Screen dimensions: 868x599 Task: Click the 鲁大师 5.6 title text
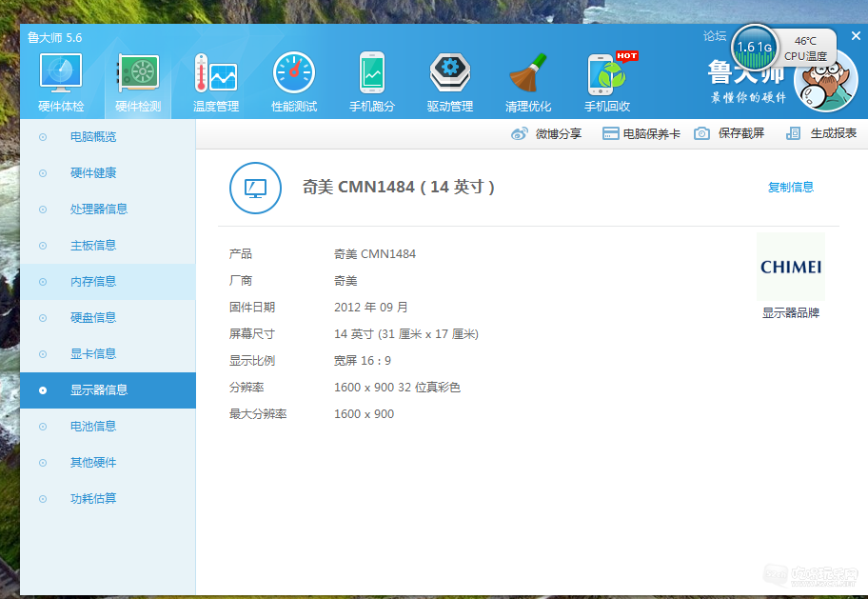55,38
